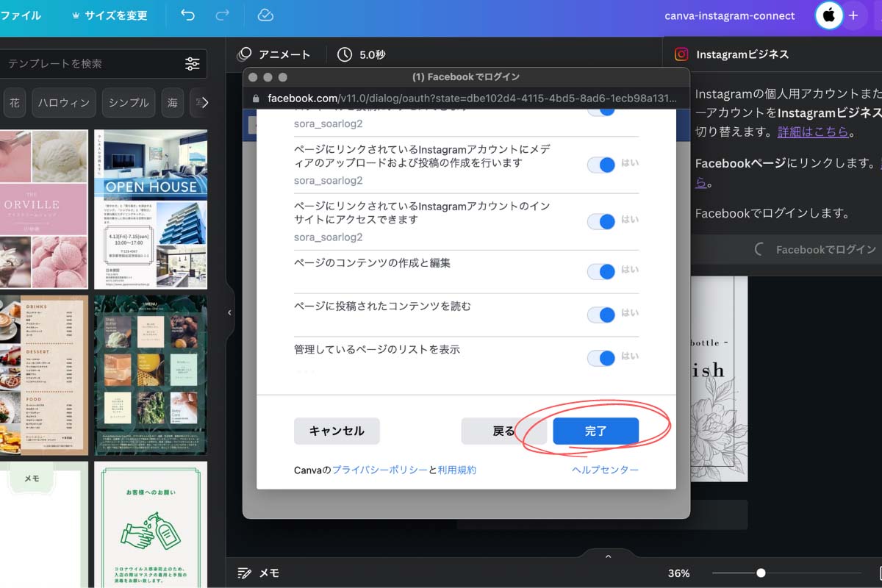Click the undo arrow icon
The image size is (882, 588).
point(187,15)
